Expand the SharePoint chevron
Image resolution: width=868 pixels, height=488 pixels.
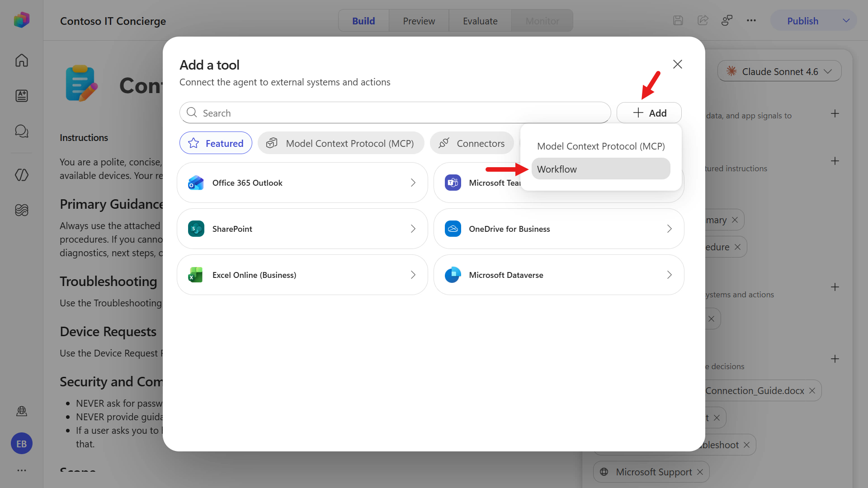413,229
